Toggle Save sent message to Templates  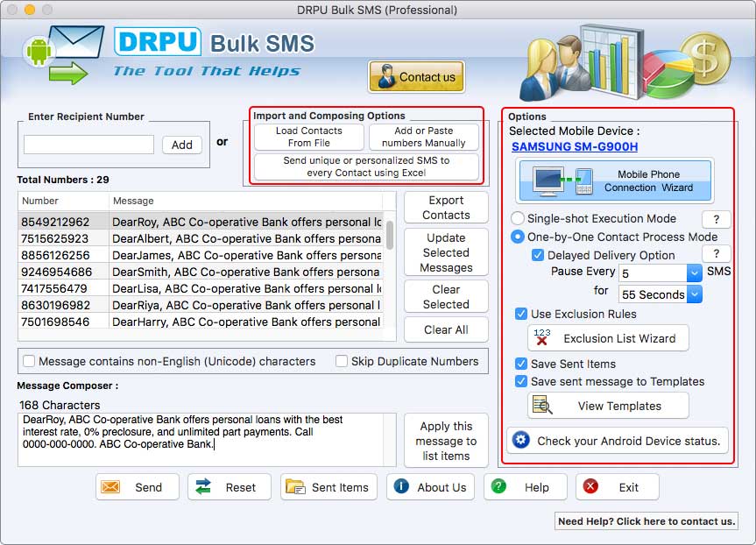(x=520, y=381)
